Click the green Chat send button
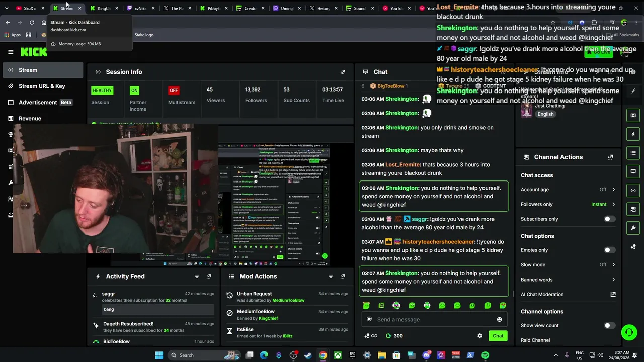644x362 pixels. click(498, 336)
